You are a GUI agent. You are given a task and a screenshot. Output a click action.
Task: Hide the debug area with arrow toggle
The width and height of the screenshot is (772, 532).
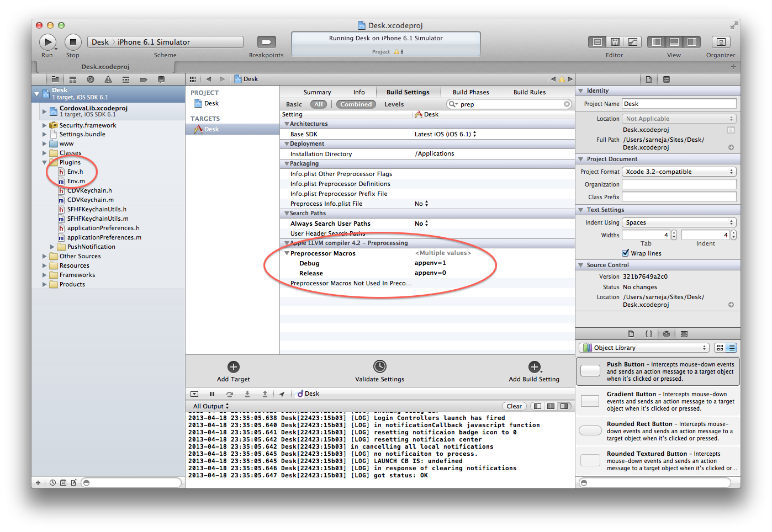coord(194,394)
